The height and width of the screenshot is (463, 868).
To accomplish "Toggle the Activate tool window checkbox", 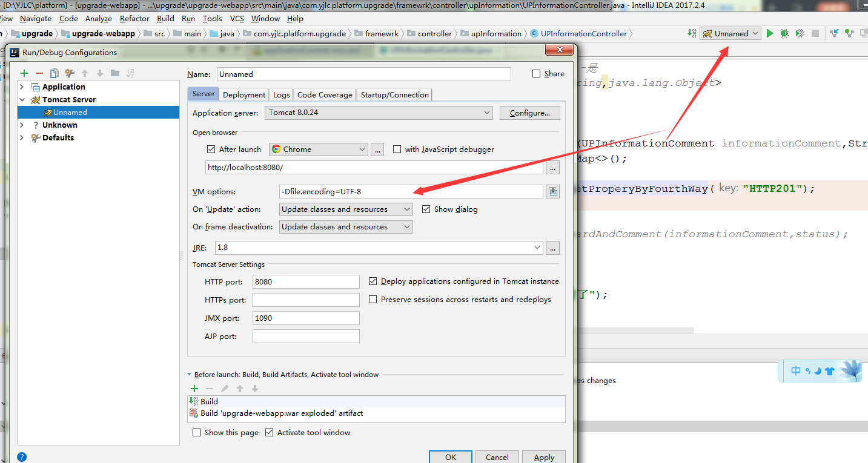I will coord(270,432).
